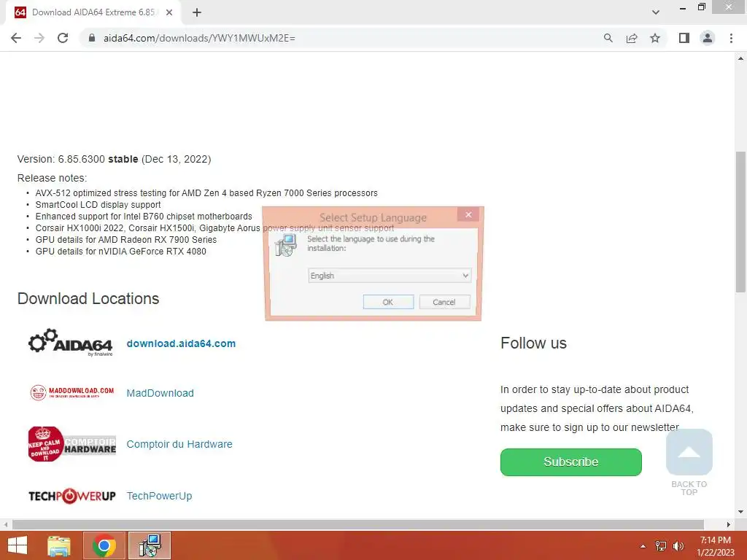Click the AVX-512 optimized stress testing note

coord(206,192)
